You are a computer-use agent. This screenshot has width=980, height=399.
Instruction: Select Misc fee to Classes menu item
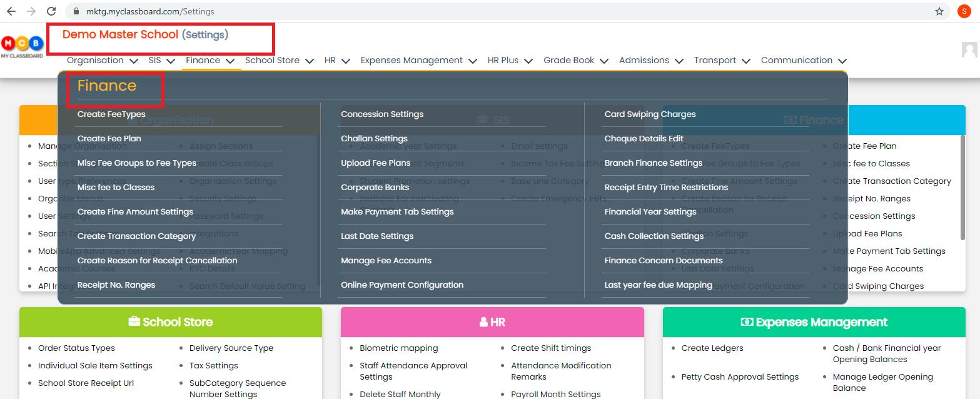pyautogui.click(x=116, y=188)
